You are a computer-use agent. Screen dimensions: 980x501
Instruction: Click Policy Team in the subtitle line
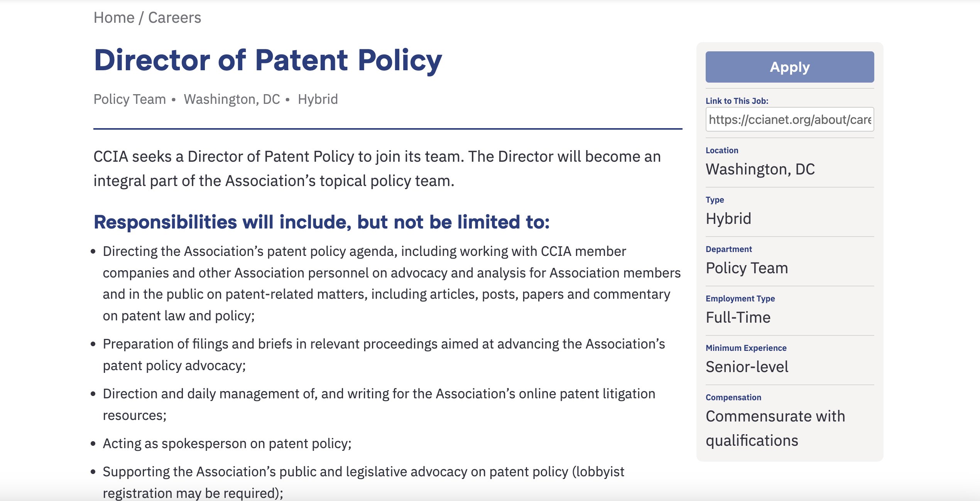130,99
